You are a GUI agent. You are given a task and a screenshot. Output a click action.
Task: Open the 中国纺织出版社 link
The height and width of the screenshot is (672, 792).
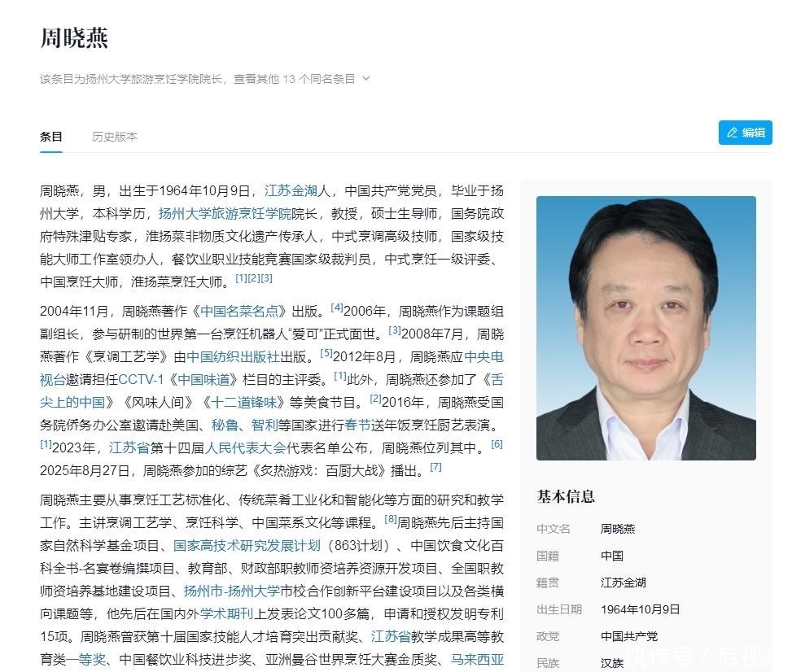(234, 357)
